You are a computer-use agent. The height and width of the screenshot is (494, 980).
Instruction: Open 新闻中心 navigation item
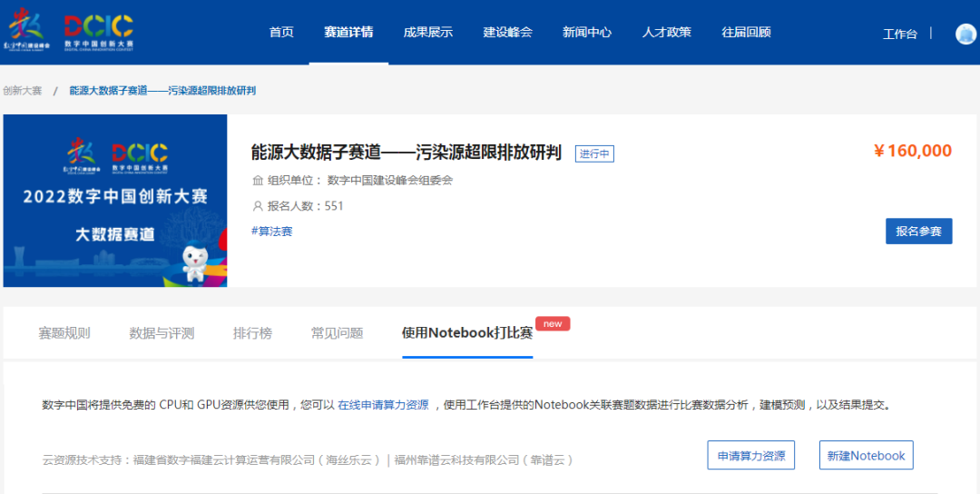587,33
